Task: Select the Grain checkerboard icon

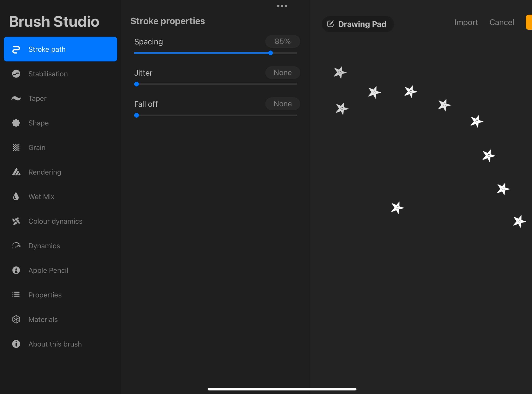Action: [x=16, y=147]
